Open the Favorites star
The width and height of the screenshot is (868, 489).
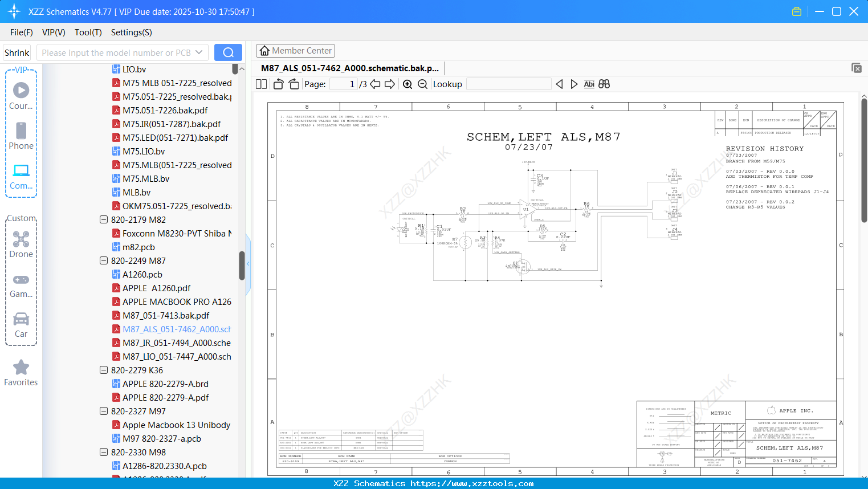[x=21, y=373]
